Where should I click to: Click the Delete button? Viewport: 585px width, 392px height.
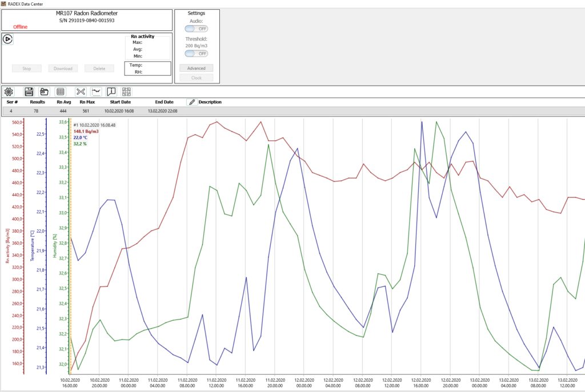(99, 68)
